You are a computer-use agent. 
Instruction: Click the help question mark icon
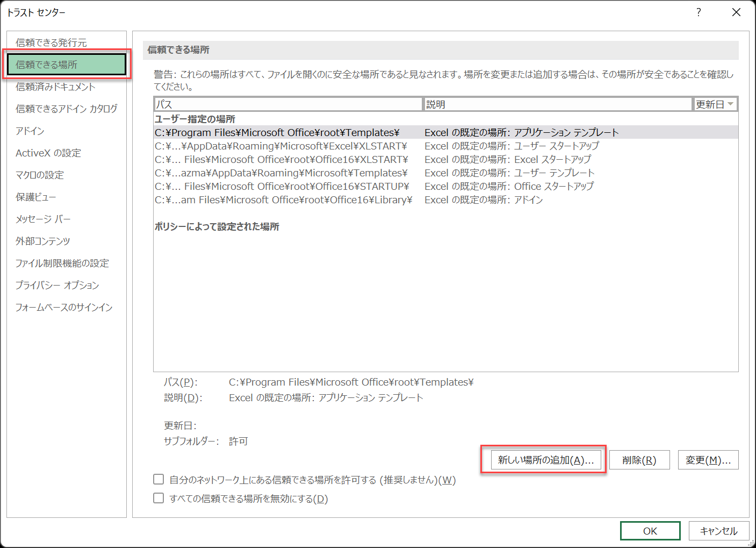[x=698, y=12]
